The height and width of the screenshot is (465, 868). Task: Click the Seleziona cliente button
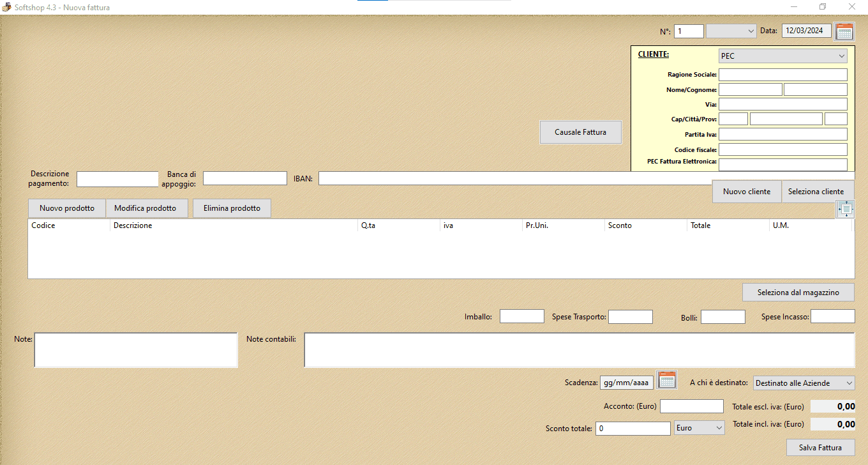pos(816,192)
